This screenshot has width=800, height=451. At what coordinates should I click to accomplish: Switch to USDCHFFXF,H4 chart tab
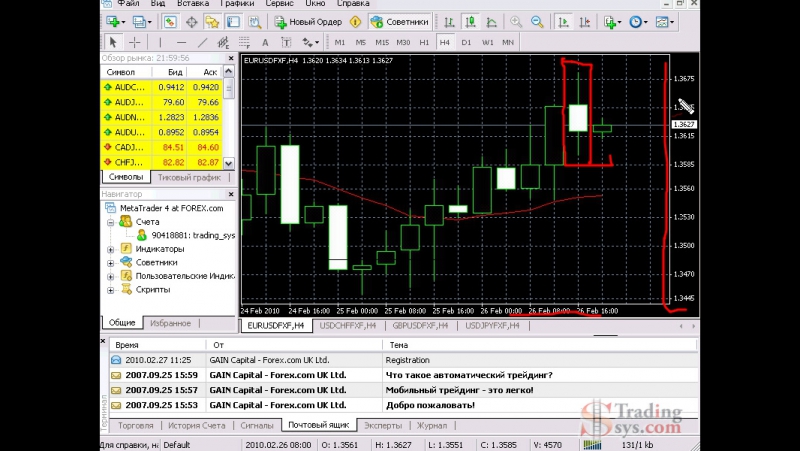pyautogui.click(x=347, y=325)
